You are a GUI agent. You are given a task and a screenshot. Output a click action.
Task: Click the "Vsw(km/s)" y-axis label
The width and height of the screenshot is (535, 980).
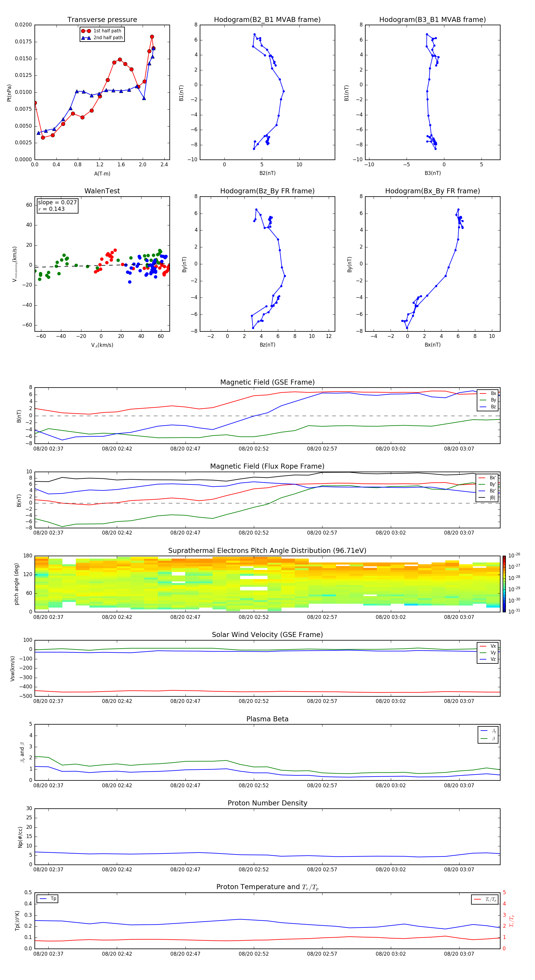pos(12,668)
